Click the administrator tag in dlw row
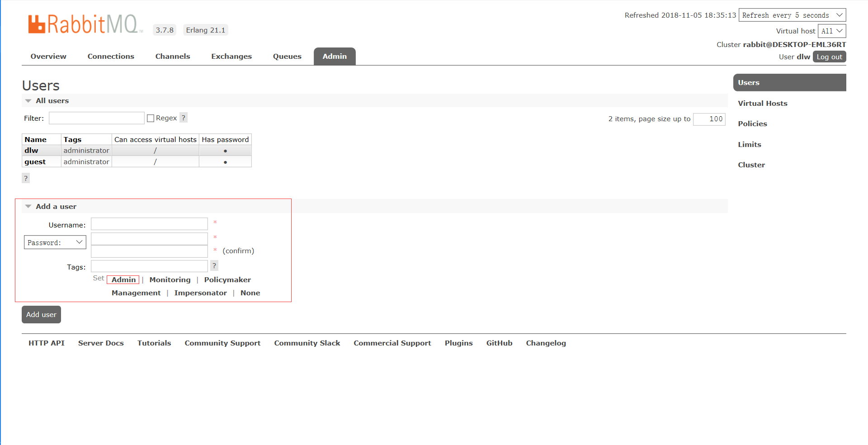The height and width of the screenshot is (445, 868). [x=86, y=150]
